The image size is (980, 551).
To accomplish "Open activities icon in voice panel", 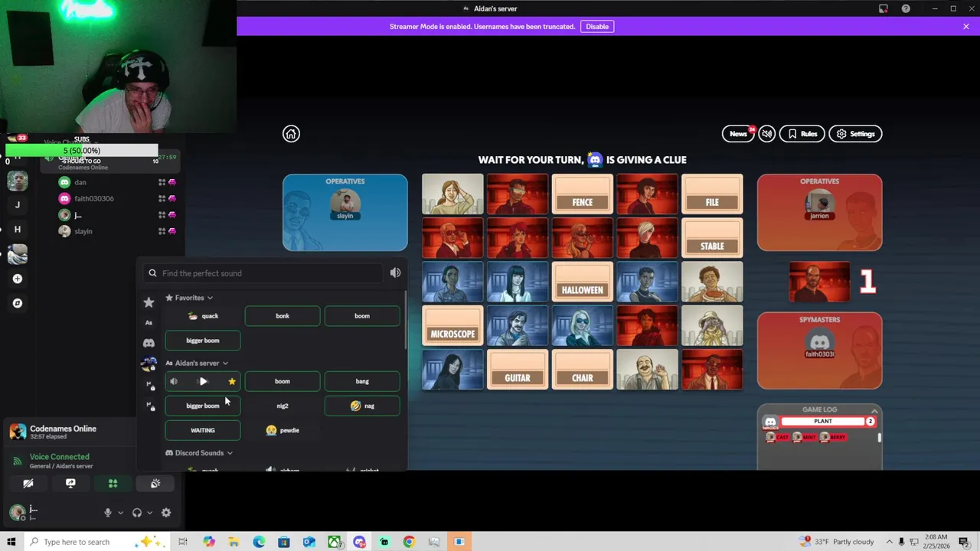I will tap(113, 484).
